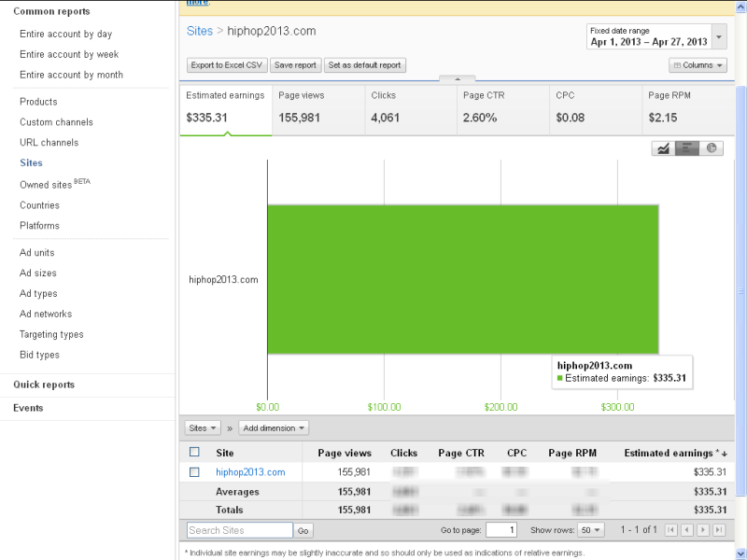Open the Add dimension dropdown
Viewport: 747px width, 560px height.
[274, 428]
